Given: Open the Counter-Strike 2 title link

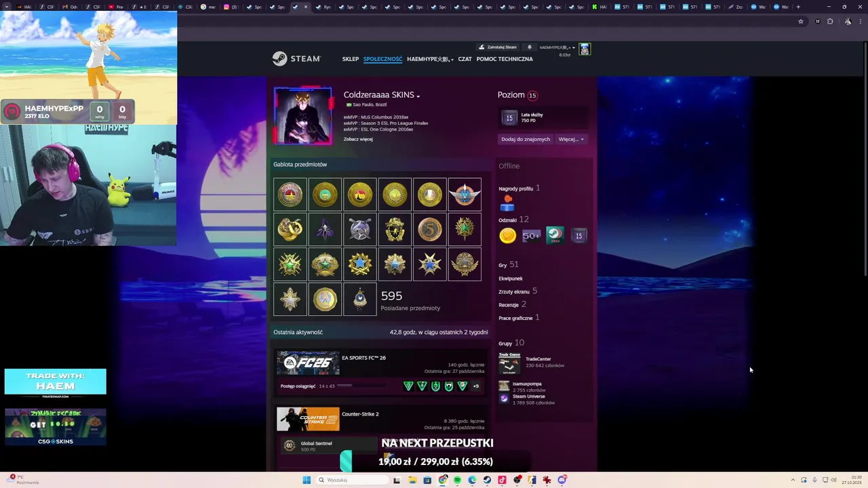Looking at the screenshot, I should pyautogui.click(x=360, y=414).
